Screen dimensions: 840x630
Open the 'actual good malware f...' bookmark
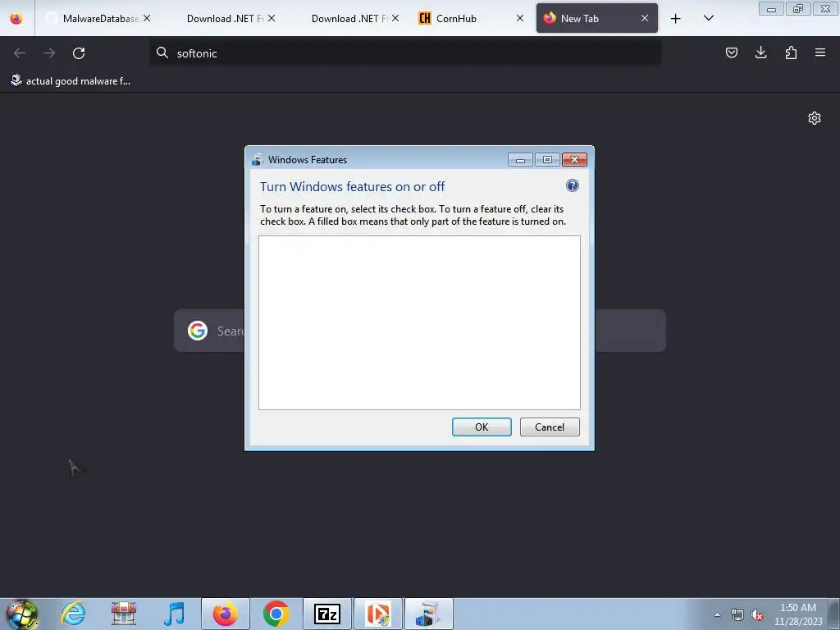point(71,81)
